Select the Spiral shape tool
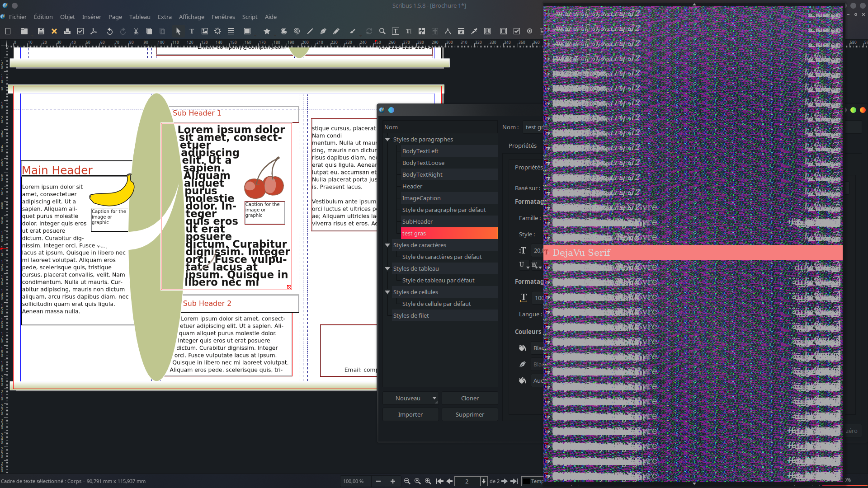This screenshot has width=868, height=488. (x=297, y=31)
